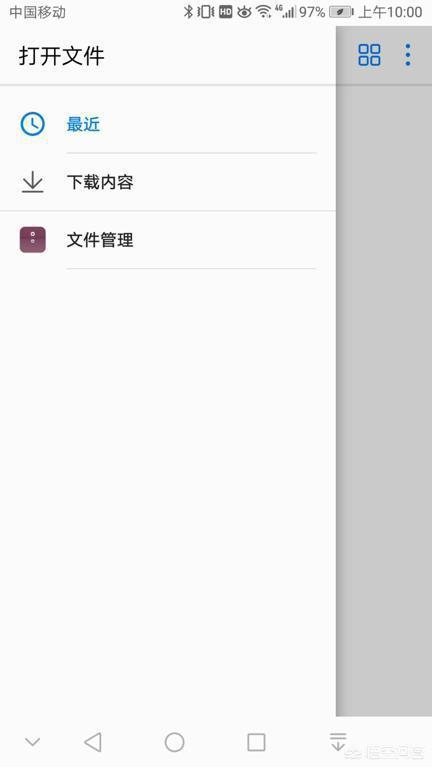Tap the Bluetooth status bar icon
The image size is (432, 767).
tap(188, 12)
